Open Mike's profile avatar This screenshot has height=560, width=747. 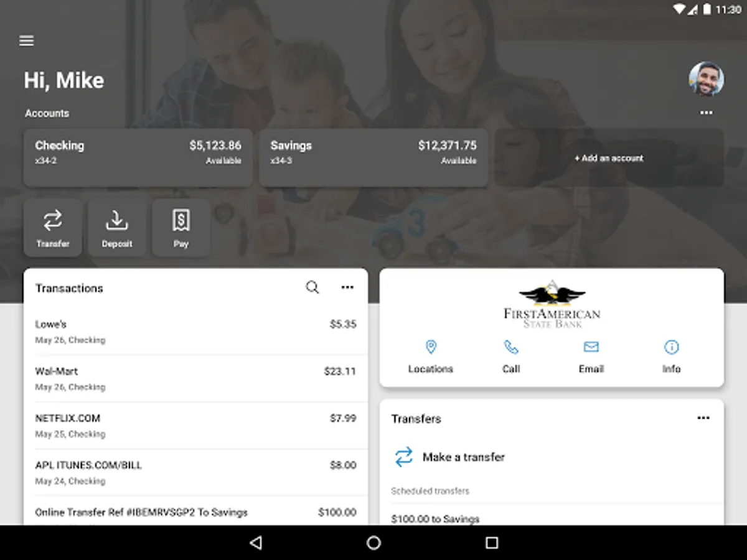pos(706,79)
